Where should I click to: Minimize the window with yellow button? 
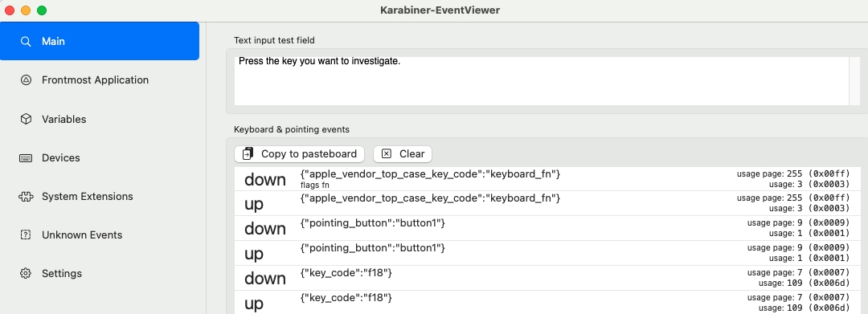pos(26,10)
